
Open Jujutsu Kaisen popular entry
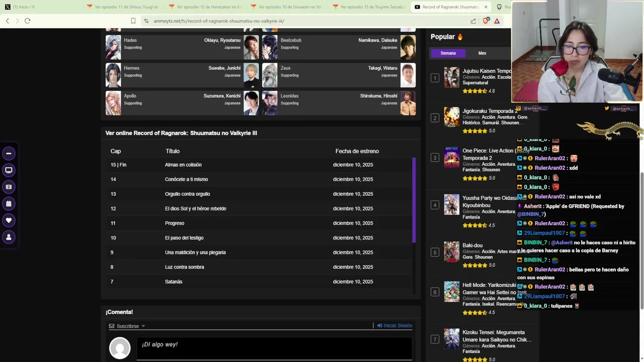487,71
